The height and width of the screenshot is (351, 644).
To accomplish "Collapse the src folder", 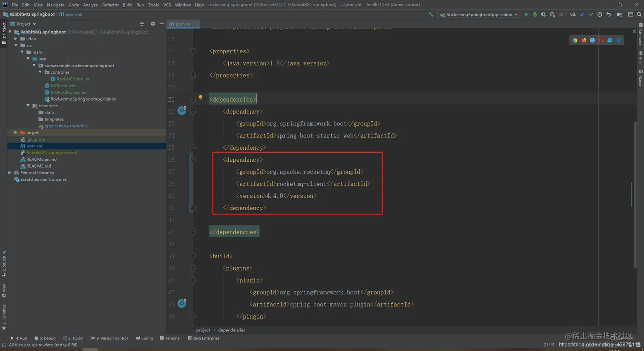I will (x=16, y=46).
